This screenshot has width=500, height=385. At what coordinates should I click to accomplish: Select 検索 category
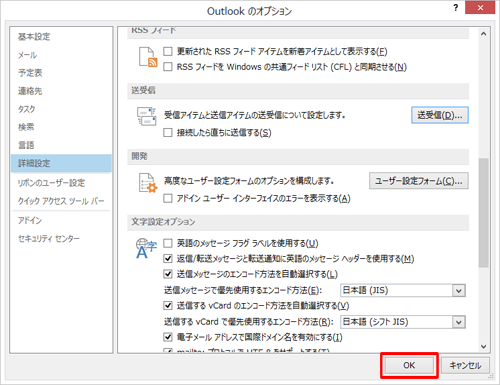coord(61,127)
